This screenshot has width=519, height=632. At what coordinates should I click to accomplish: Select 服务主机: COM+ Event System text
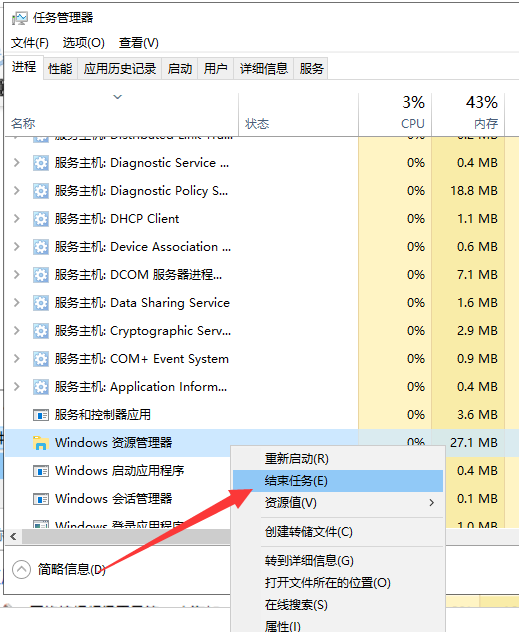142,359
